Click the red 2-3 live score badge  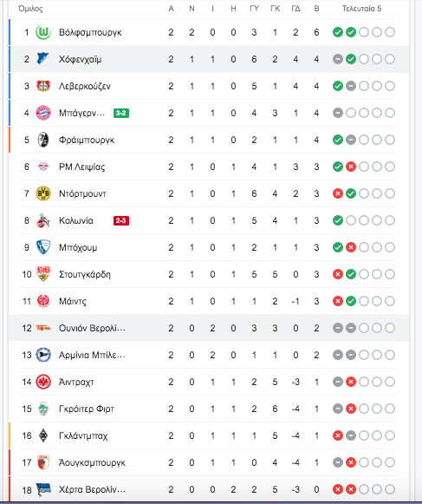click(x=121, y=220)
